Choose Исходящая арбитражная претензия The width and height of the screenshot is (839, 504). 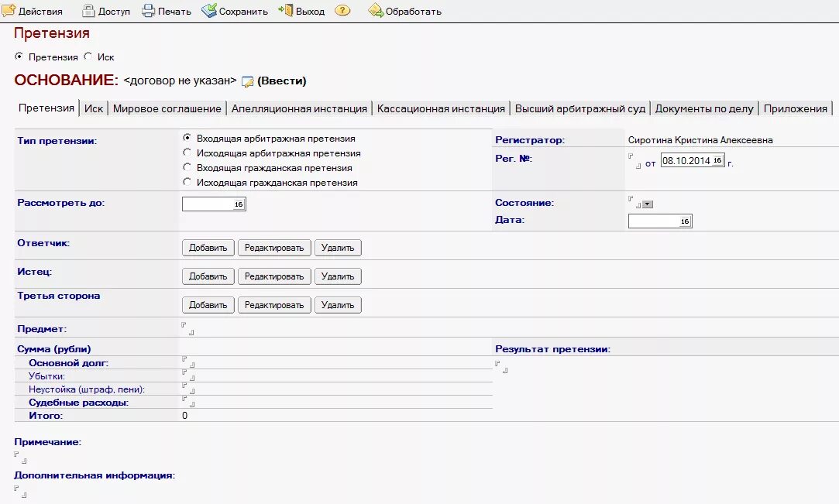click(187, 153)
